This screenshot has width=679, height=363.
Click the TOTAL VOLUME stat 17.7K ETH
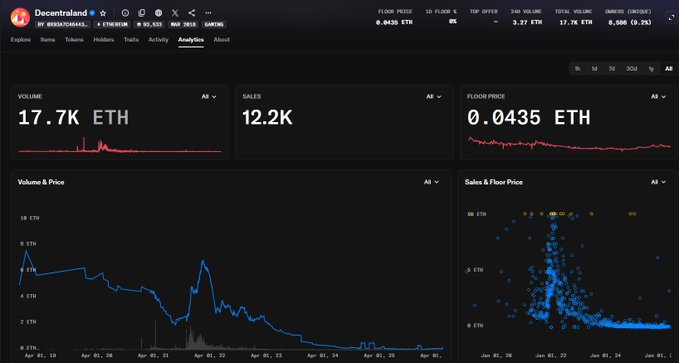pyautogui.click(x=576, y=22)
